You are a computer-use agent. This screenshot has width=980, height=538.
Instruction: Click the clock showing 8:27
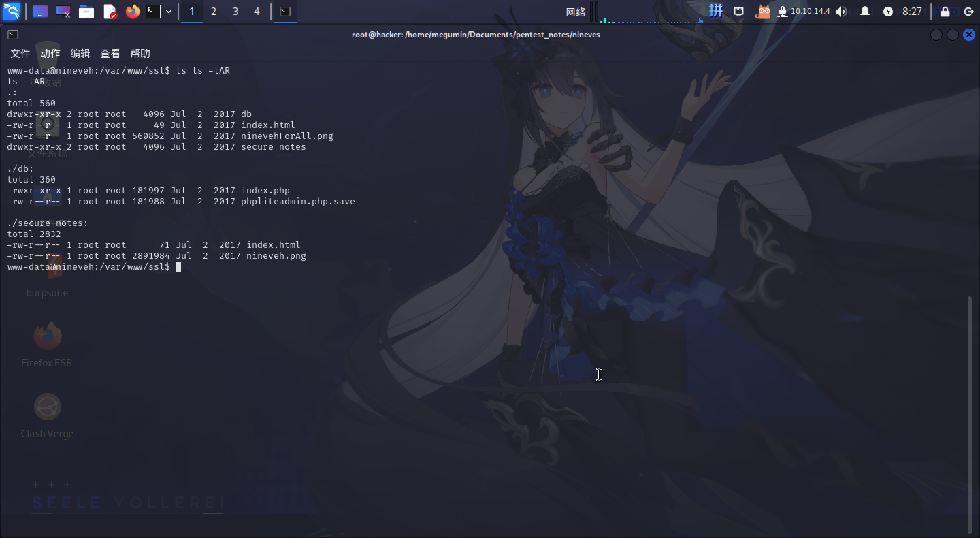pos(912,12)
